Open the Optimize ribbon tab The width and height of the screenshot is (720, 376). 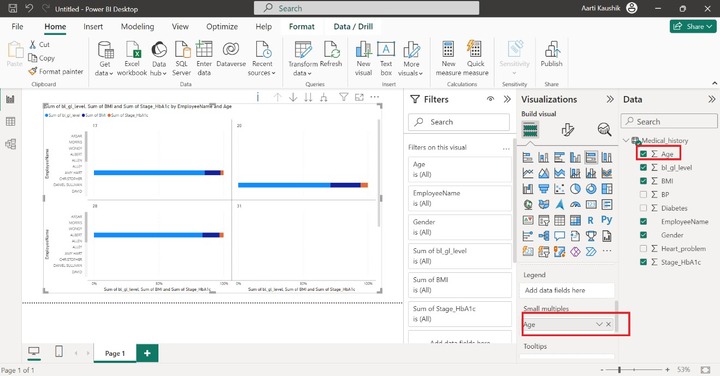click(222, 27)
